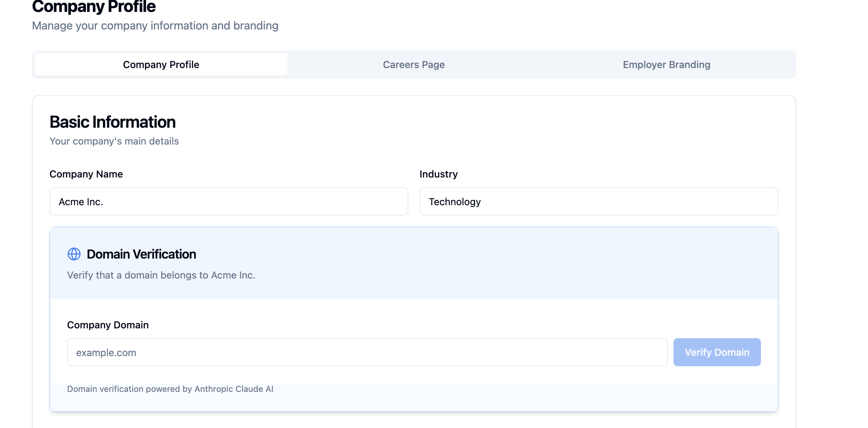Image resolution: width=868 pixels, height=428 pixels.
Task: Click the 'powered by Anthropic Claude AI' note
Action: coord(170,389)
